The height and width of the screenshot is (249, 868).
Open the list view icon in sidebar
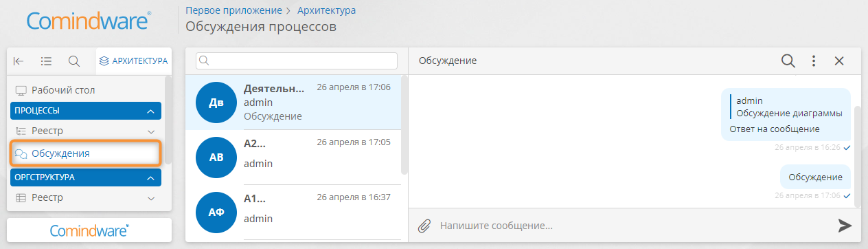(46, 61)
